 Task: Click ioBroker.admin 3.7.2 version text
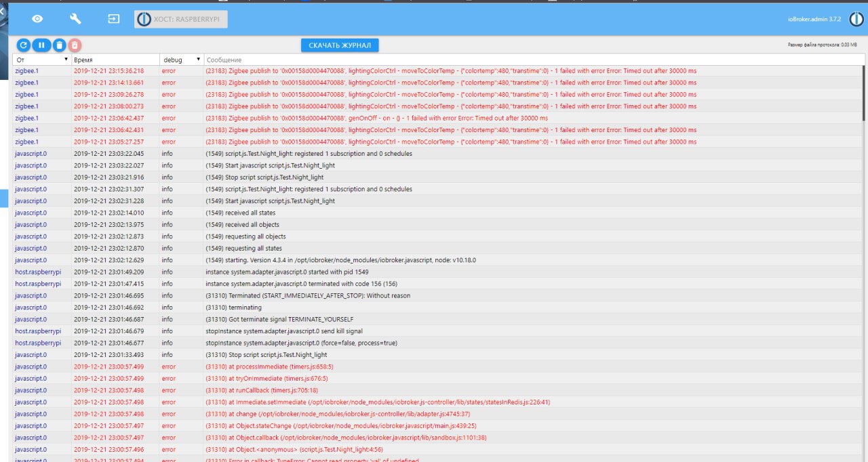tap(815, 19)
